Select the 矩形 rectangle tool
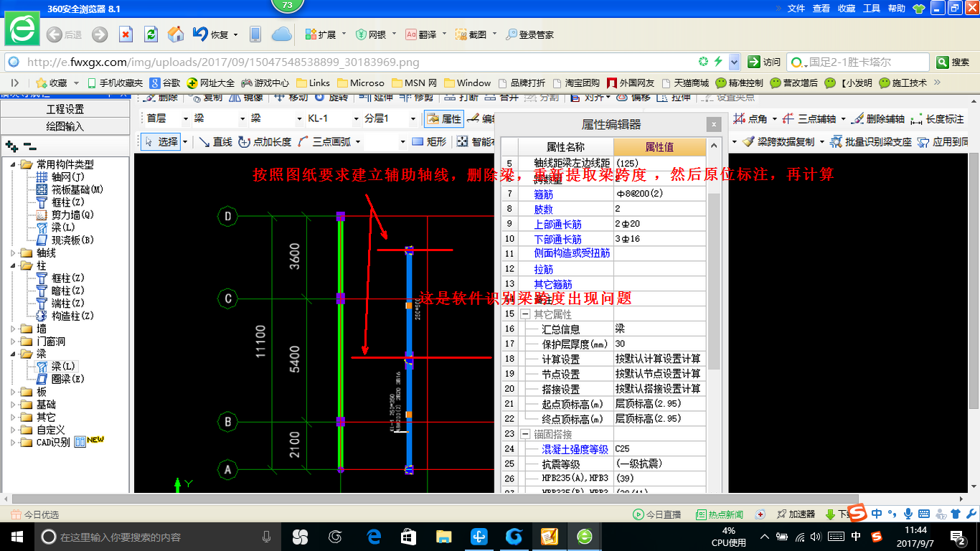Screen dimensions: 980x551 coord(429,142)
